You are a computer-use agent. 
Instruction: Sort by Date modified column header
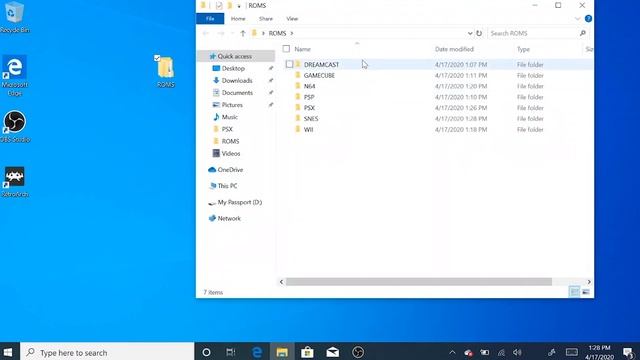[454, 49]
